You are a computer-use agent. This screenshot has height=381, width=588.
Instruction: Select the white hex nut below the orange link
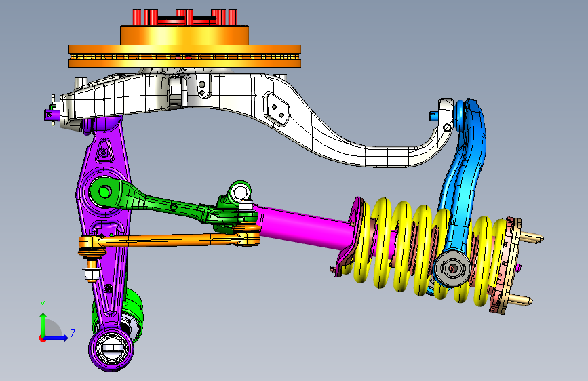(x=91, y=274)
